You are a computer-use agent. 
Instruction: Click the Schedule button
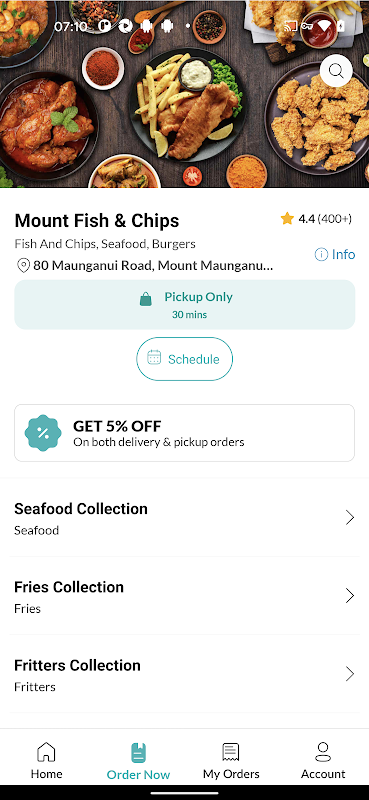pos(184,359)
